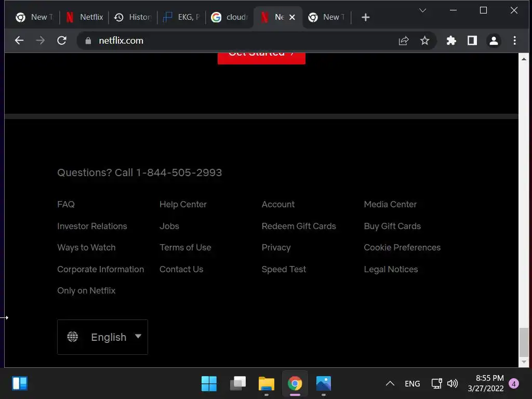Switch to the last New Tab
The image size is (532, 399).
pyautogui.click(x=326, y=17)
